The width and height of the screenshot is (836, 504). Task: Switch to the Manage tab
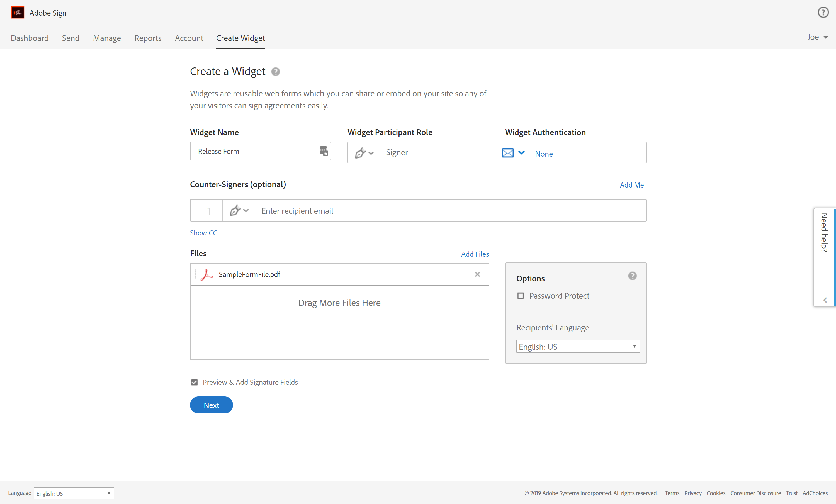pyautogui.click(x=107, y=38)
